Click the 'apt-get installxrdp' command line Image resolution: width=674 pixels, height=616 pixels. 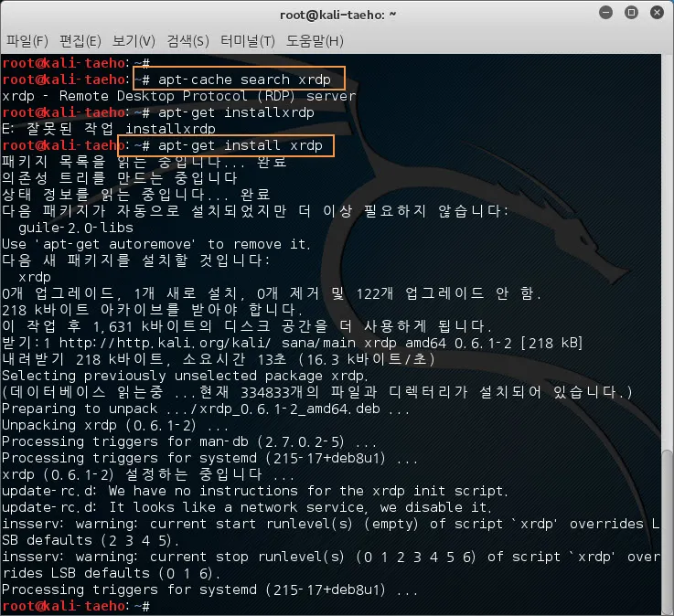[x=157, y=112]
